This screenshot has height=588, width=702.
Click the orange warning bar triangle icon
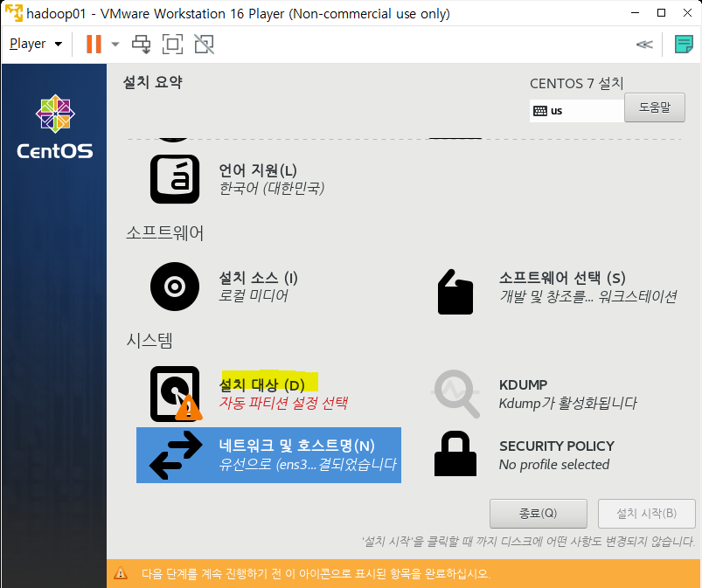(x=121, y=573)
